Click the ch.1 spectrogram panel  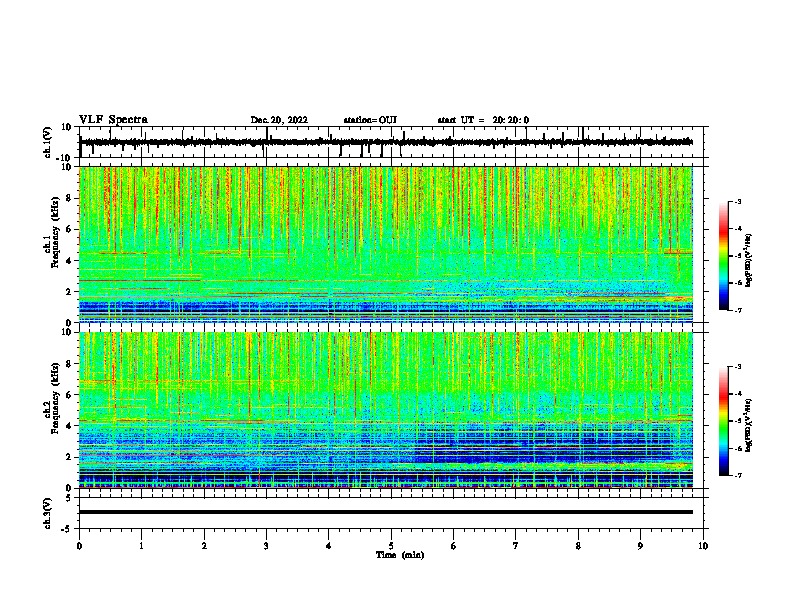(x=386, y=244)
